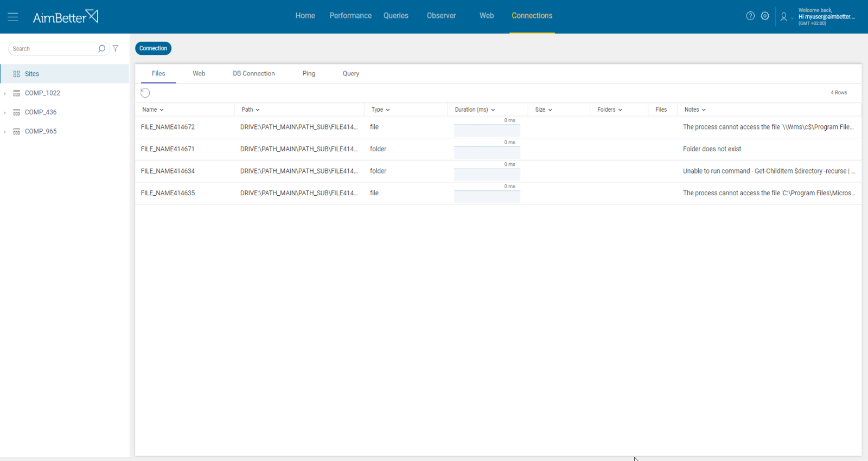Open the help question mark icon
The image size is (868, 461).
click(x=750, y=16)
